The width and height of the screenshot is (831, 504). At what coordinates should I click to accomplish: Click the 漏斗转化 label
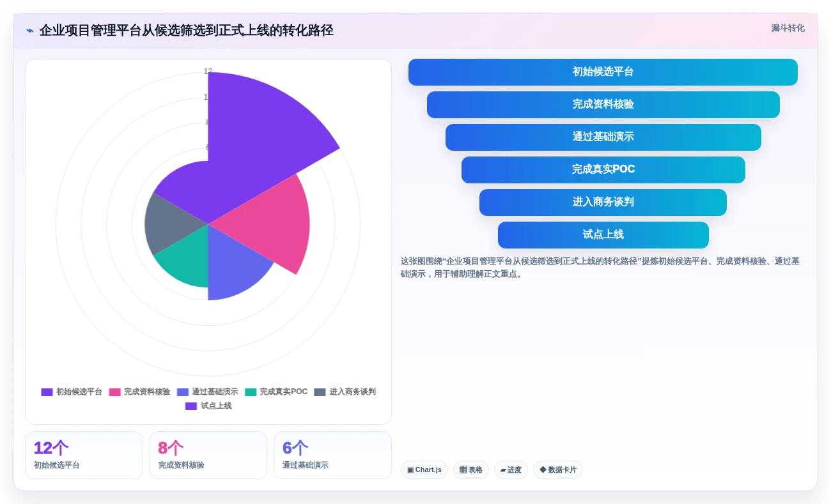tap(788, 28)
